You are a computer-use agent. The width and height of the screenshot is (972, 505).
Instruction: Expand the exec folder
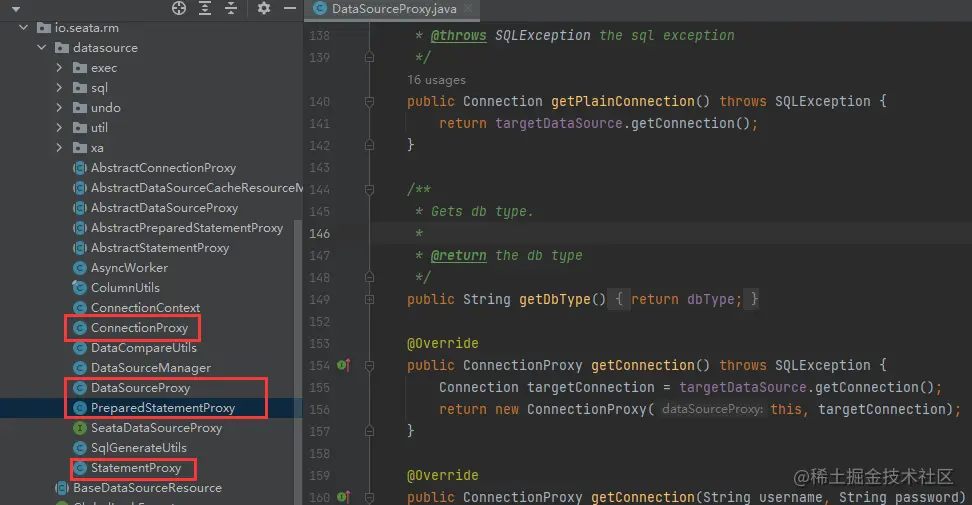[59, 68]
